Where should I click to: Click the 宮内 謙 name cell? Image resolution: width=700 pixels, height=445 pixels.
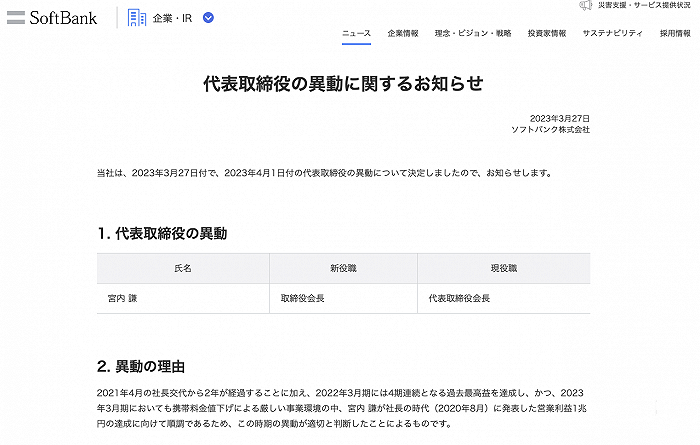pos(123,298)
